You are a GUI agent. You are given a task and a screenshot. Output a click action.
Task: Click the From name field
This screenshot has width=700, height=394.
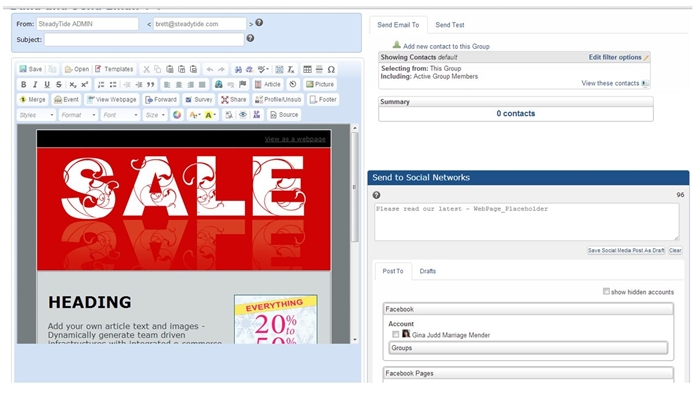[88, 24]
